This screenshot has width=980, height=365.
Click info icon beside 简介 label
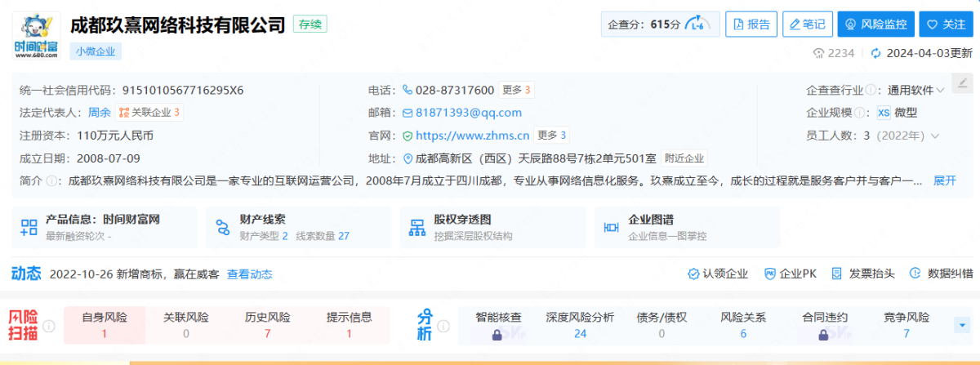click(51, 180)
